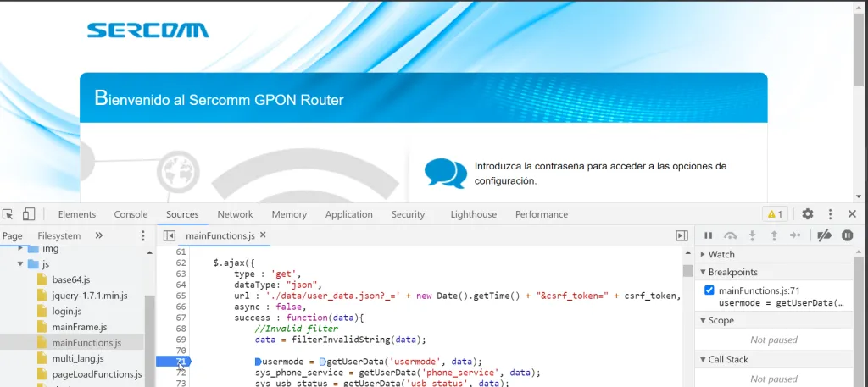Open pageLoadFunctions.js in file tree
Image resolution: width=868 pixels, height=387 pixels.
pyautogui.click(x=97, y=374)
